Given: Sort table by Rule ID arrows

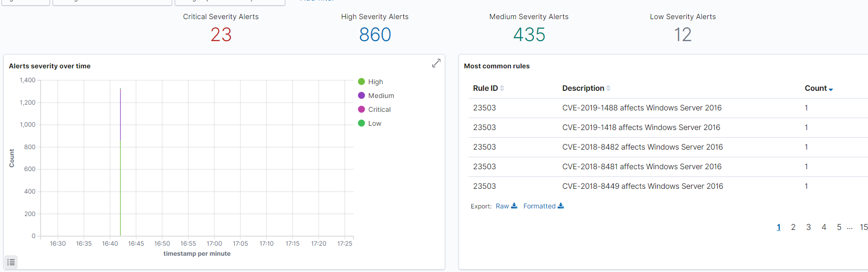Looking at the screenshot, I should coord(502,88).
